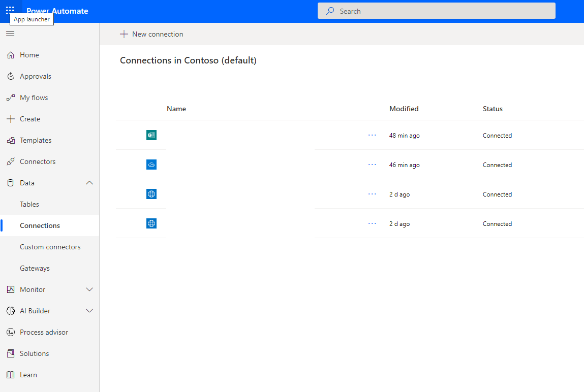
Task: Click the Monitor chart icon
Action: point(11,289)
